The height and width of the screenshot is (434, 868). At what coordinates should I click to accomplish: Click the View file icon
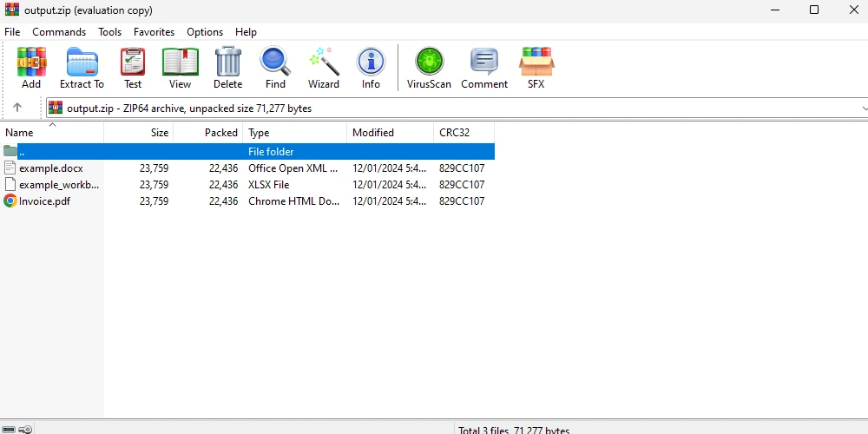180,68
